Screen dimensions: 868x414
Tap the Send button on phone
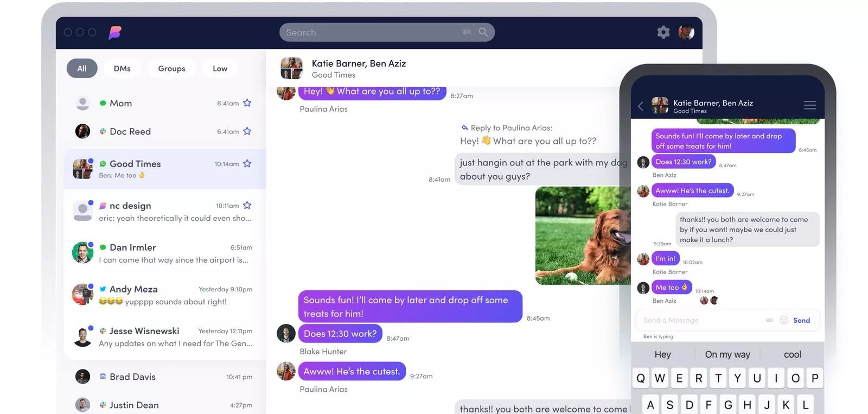pos(801,321)
